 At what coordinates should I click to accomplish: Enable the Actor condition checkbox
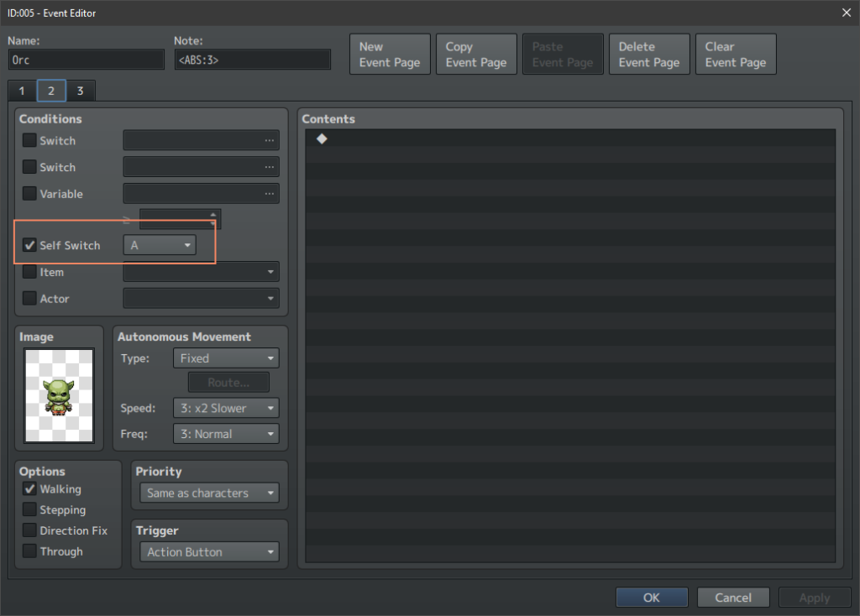click(x=29, y=298)
